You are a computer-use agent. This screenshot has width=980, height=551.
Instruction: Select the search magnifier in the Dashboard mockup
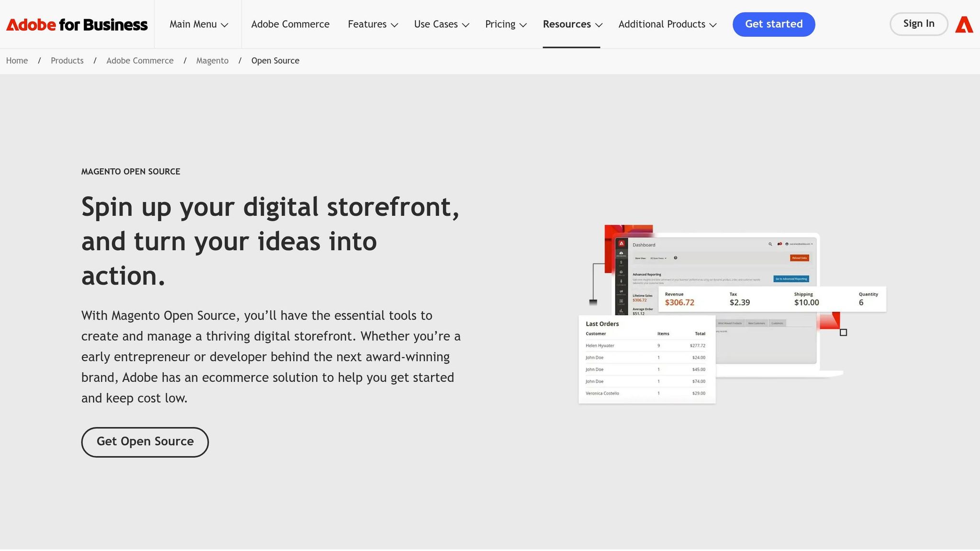(771, 244)
